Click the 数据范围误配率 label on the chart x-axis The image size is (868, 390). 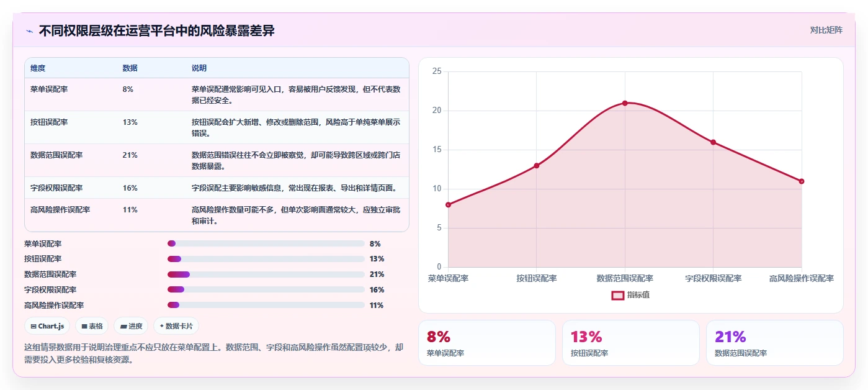tap(625, 278)
